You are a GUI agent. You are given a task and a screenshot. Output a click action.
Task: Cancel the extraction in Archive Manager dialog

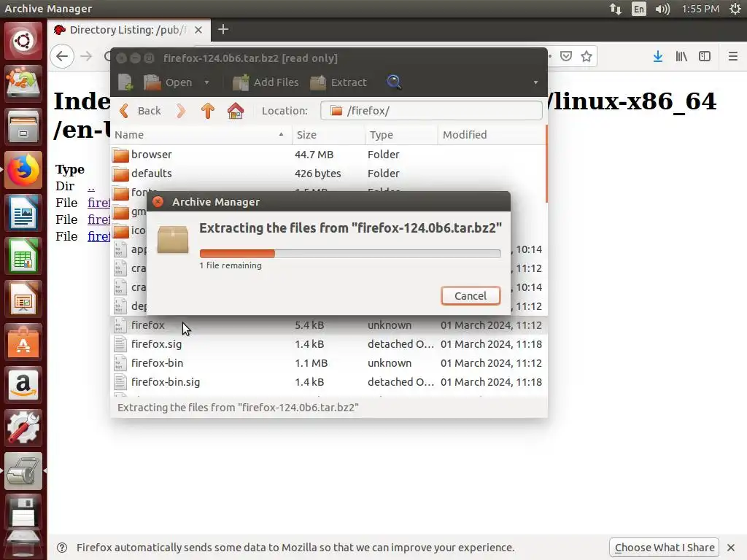pyautogui.click(x=471, y=296)
